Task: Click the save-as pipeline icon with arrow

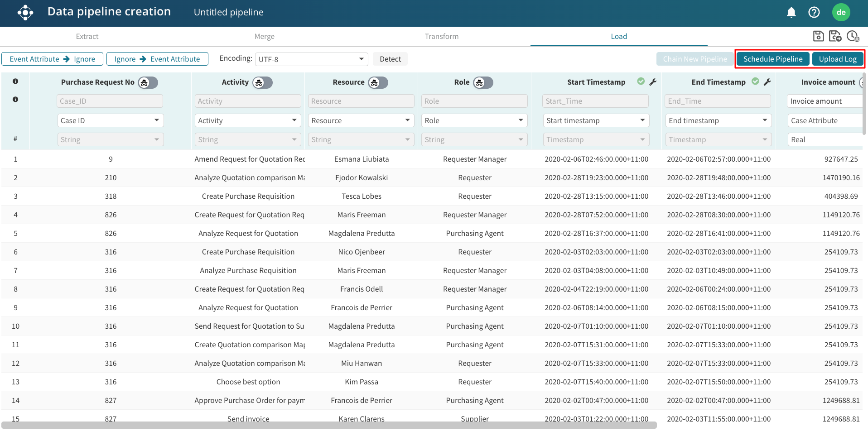Action: pos(835,36)
